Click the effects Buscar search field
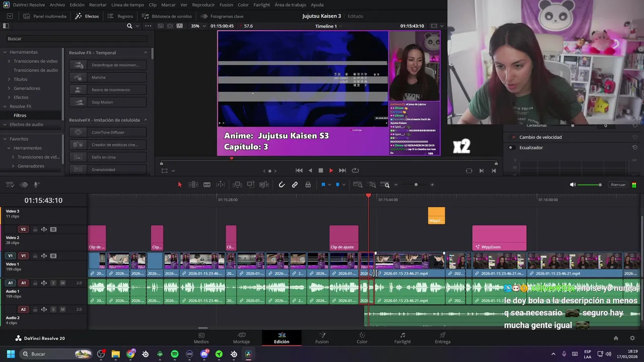The width and height of the screenshot is (644, 362). pos(76,39)
